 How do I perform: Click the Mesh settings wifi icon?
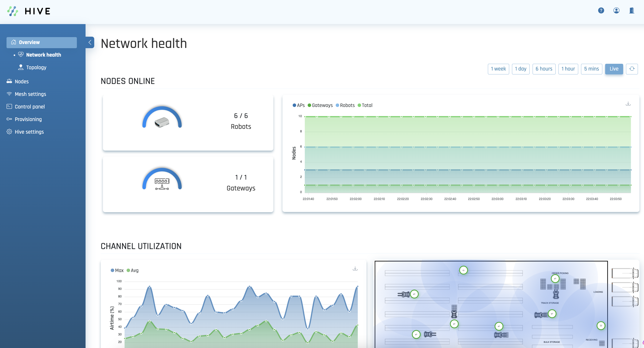coord(9,94)
